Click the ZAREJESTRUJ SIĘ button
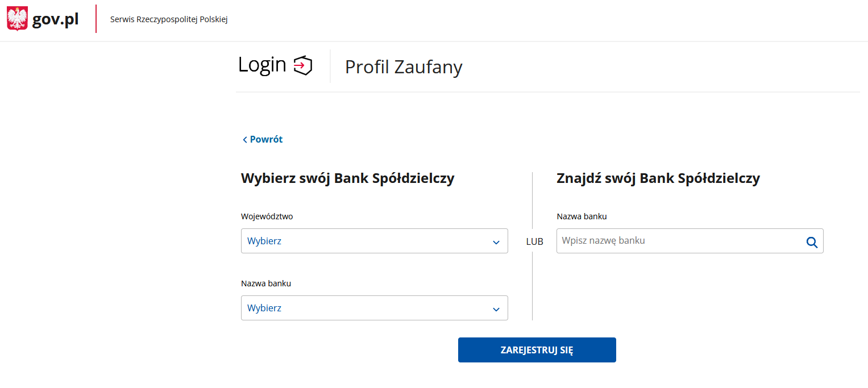868x388 pixels. pos(537,350)
